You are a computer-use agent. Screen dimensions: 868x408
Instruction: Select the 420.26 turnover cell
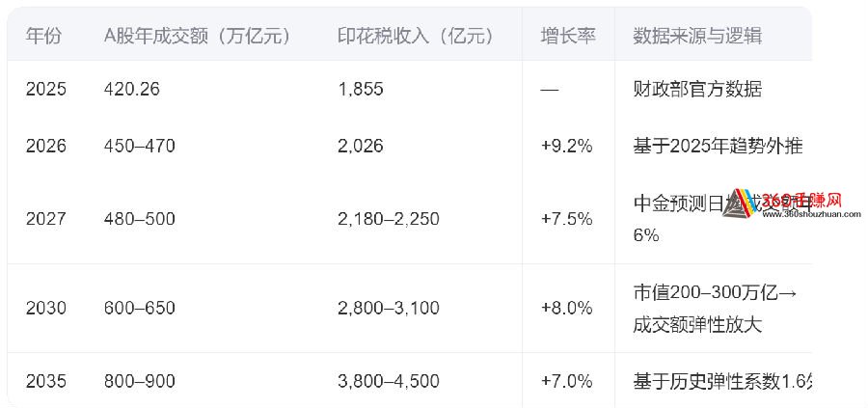(131, 90)
